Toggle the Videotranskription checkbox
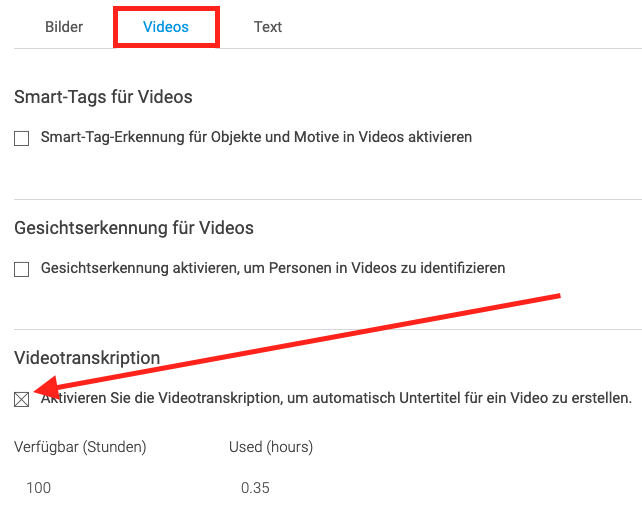The width and height of the screenshot is (642, 518). (x=21, y=399)
